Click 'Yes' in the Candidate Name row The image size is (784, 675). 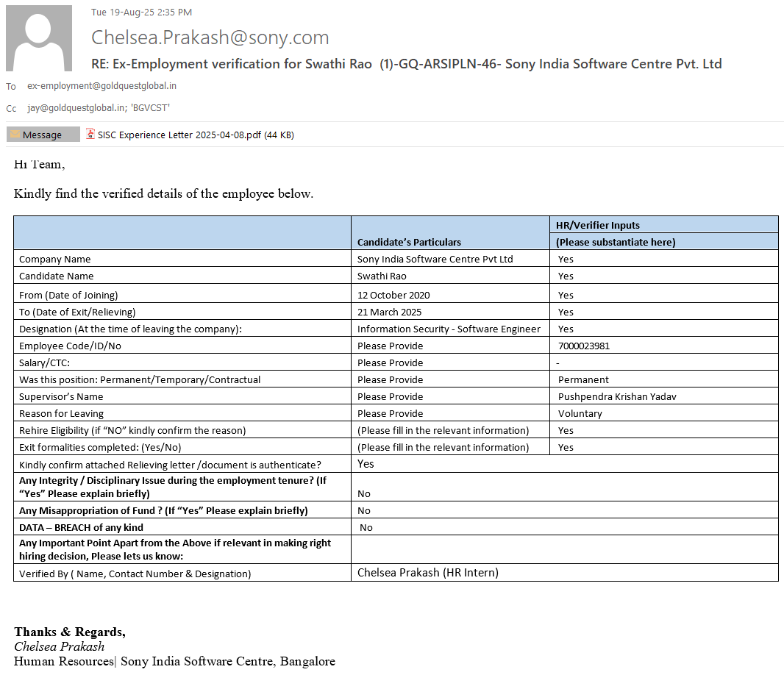tap(566, 276)
